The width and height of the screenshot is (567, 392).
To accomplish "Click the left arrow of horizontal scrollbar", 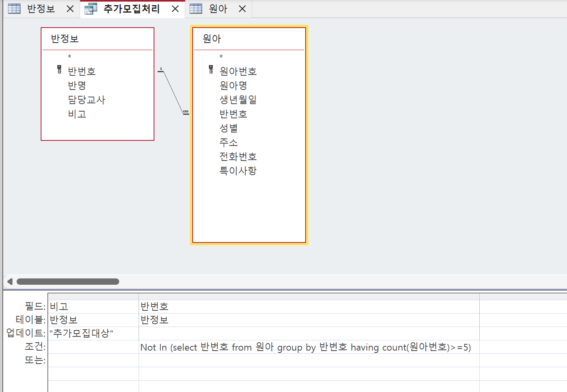I will pos(10,282).
